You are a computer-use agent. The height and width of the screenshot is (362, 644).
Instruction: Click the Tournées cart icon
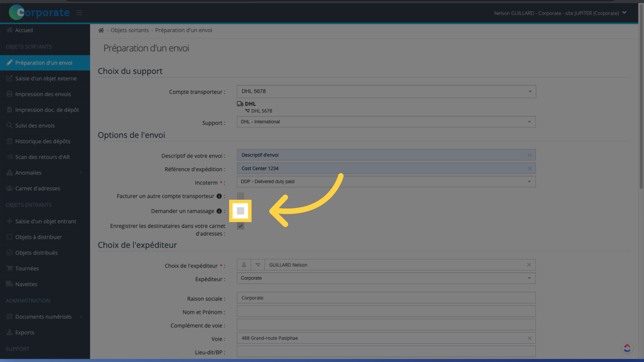[9, 268]
